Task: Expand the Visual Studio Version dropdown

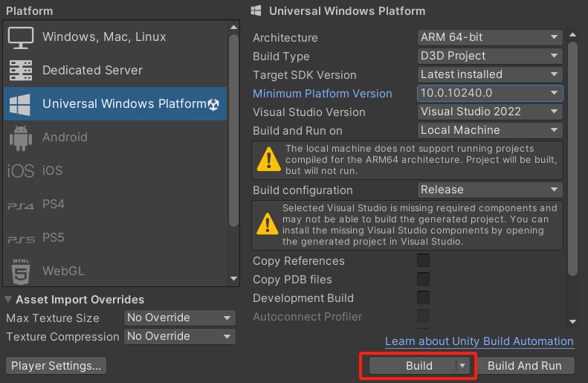Action: pyautogui.click(x=489, y=112)
